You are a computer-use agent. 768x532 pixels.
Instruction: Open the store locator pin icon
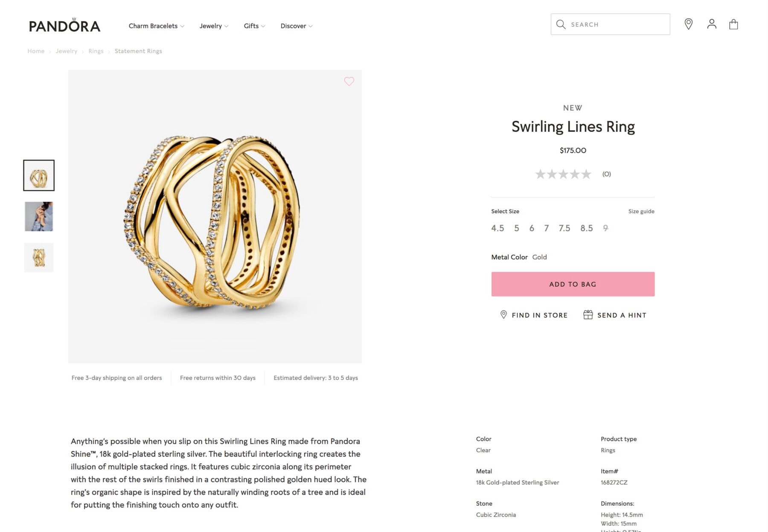689,24
